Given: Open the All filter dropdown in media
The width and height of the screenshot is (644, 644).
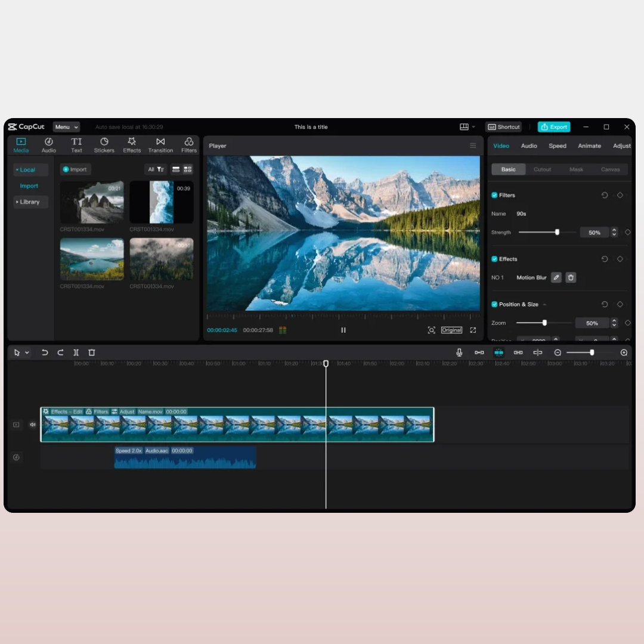Looking at the screenshot, I should [x=156, y=169].
